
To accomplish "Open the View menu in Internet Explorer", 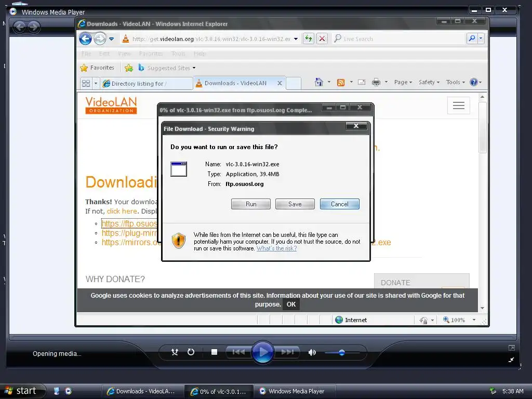I will 124,54.
